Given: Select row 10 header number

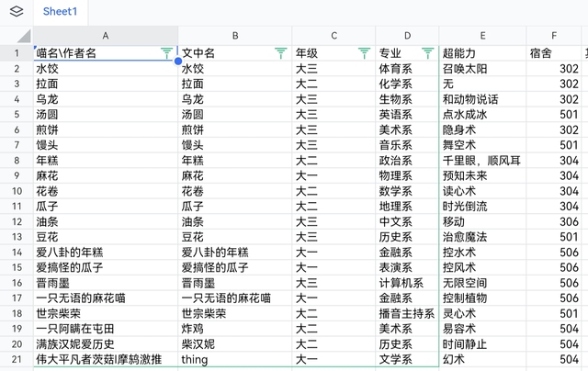Looking at the screenshot, I should point(16,191).
